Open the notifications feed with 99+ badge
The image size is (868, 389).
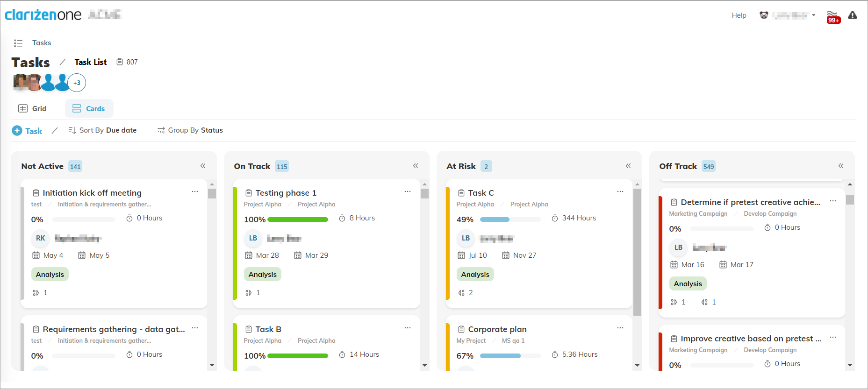coord(833,16)
